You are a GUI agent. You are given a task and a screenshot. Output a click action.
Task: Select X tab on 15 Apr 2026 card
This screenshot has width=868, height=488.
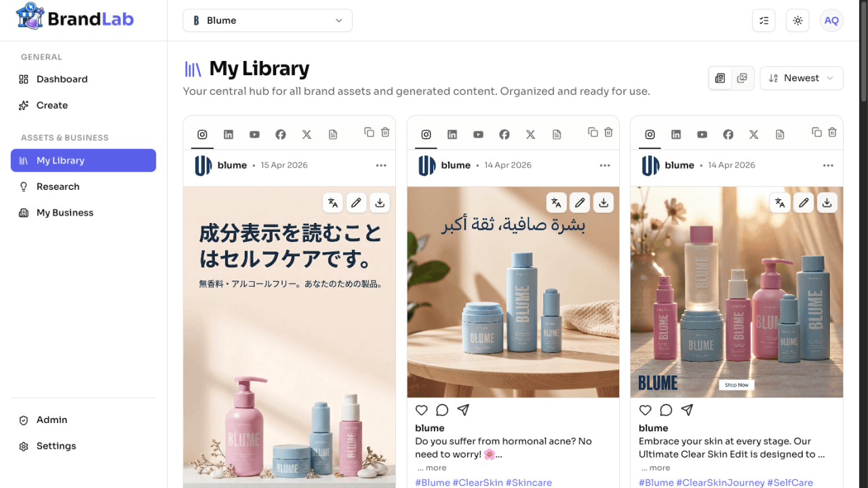[307, 134]
